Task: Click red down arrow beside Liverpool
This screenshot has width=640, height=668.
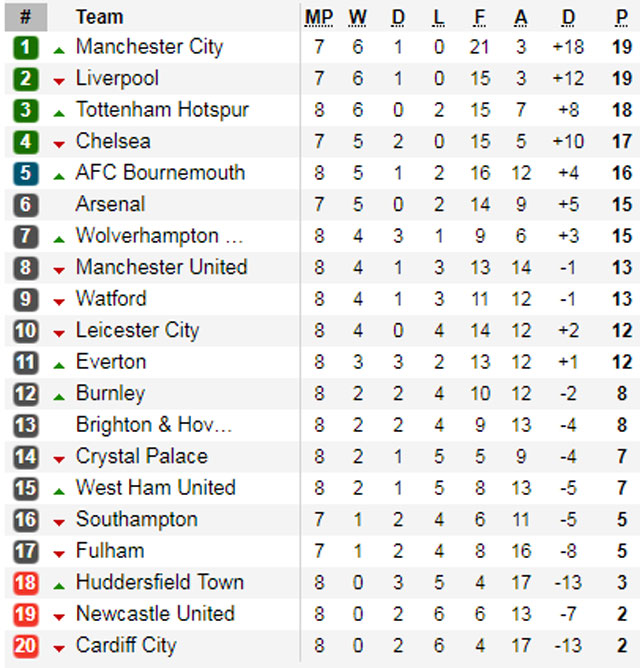Action: point(59,80)
